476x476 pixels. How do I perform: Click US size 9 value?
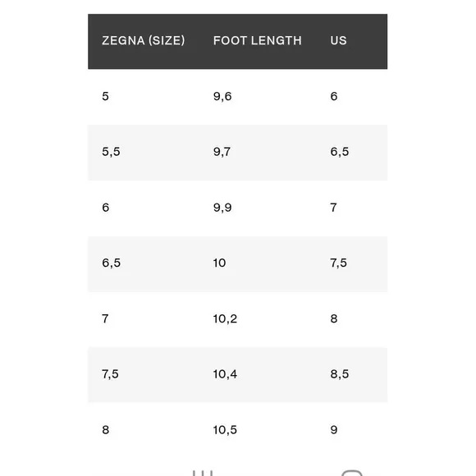pyautogui.click(x=334, y=429)
